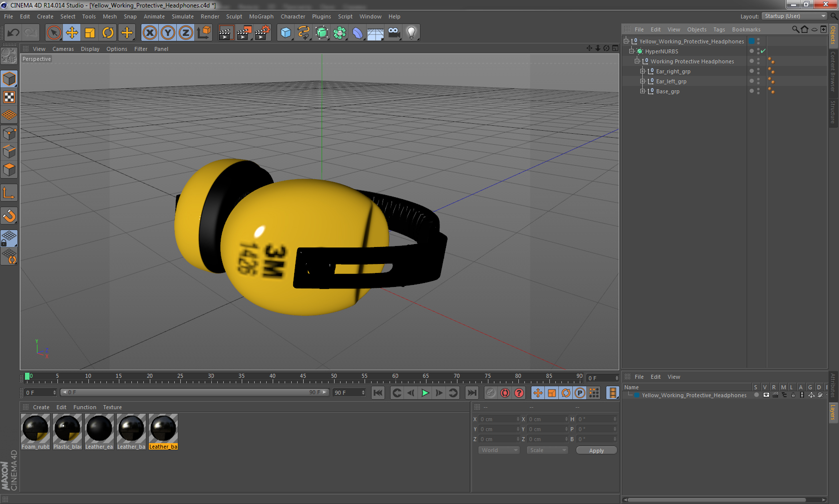Screen dimensions: 839x504
Task: Open the Bend deformer icon
Action: click(x=358, y=33)
